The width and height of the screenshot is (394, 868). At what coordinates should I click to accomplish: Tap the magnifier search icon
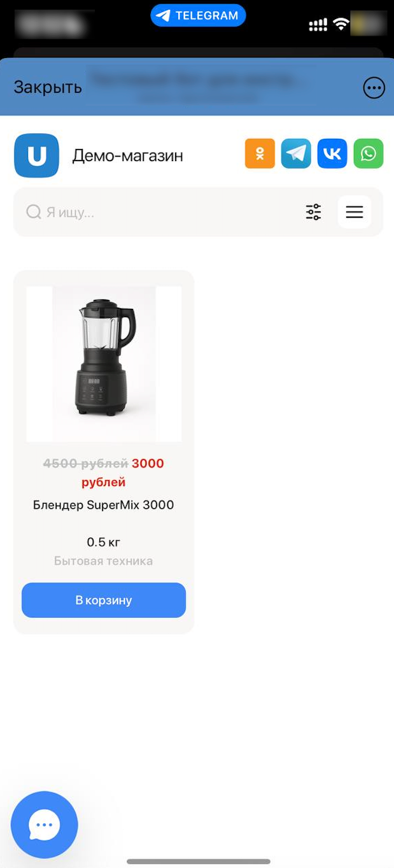tap(34, 212)
